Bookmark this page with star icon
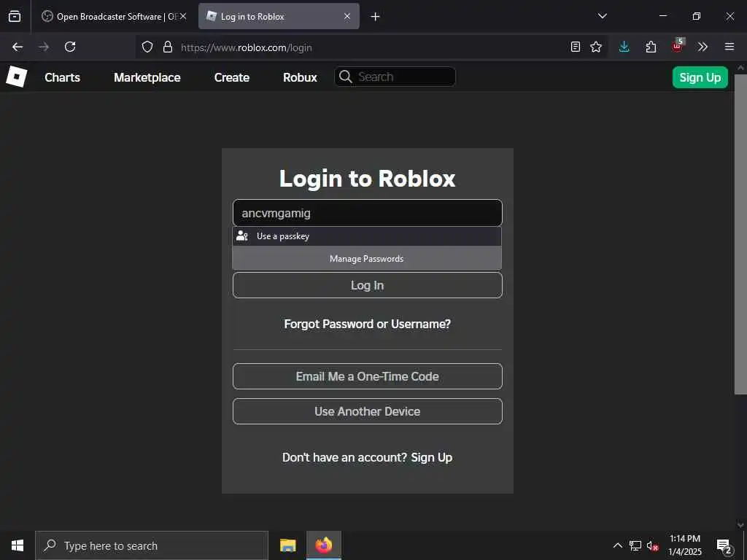The image size is (747, 560). coord(596,47)
